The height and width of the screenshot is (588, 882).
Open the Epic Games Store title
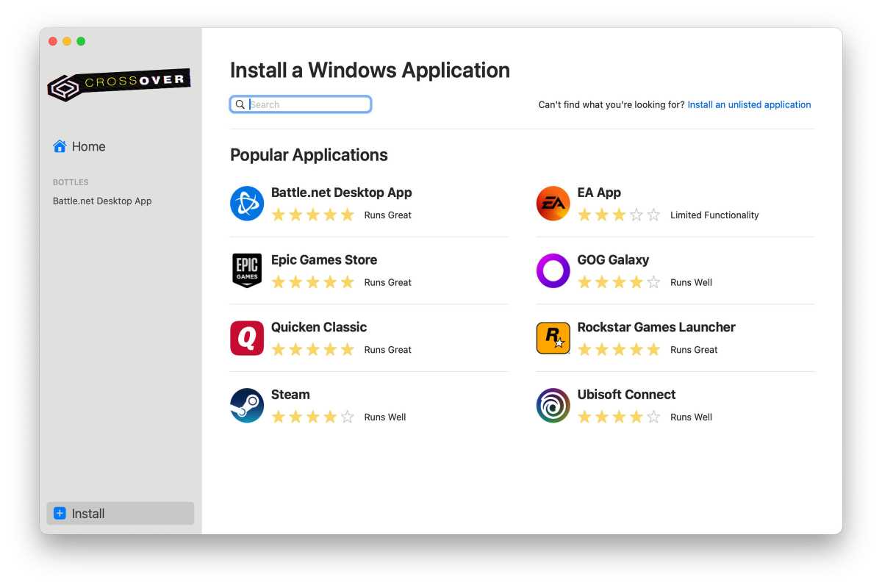[324, 259]
